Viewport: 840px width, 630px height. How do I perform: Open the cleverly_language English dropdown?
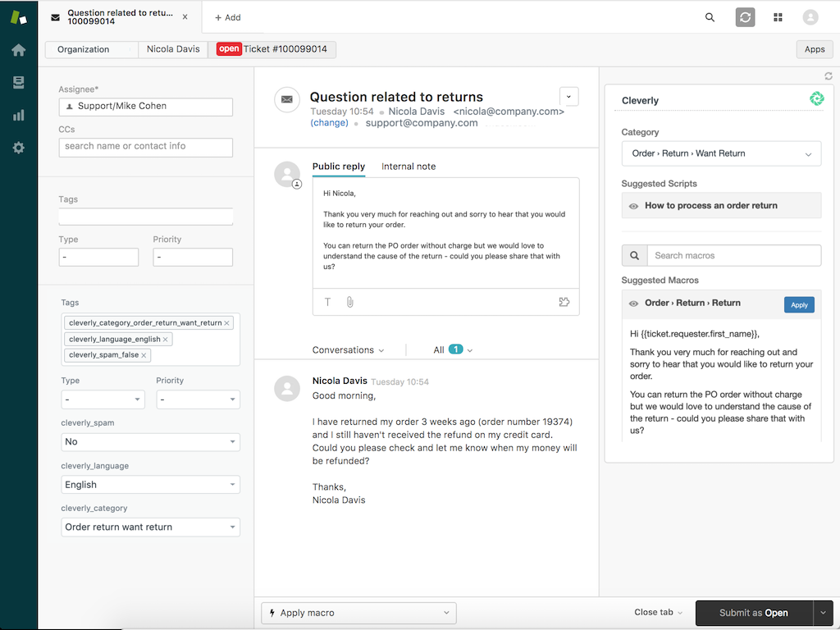pos(151,485)
